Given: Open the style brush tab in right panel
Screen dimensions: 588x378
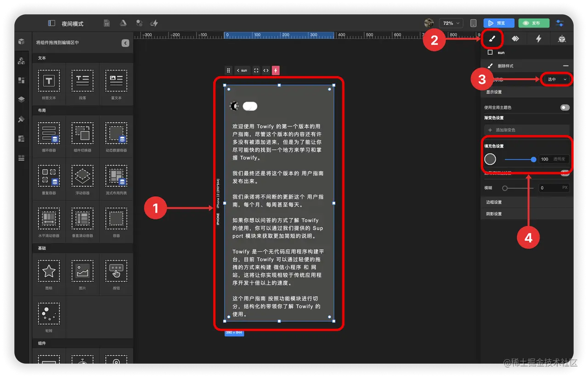Looking at the screenshot, I should [492, 39].
